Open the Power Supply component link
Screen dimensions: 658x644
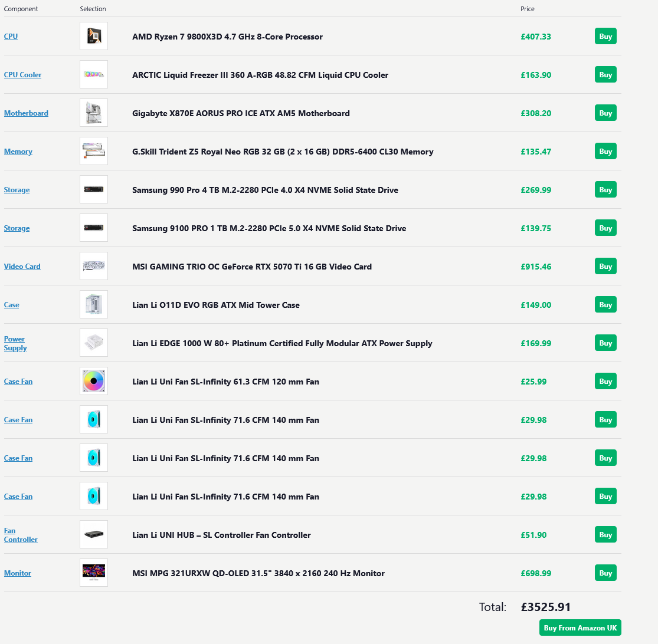point(15,343)
